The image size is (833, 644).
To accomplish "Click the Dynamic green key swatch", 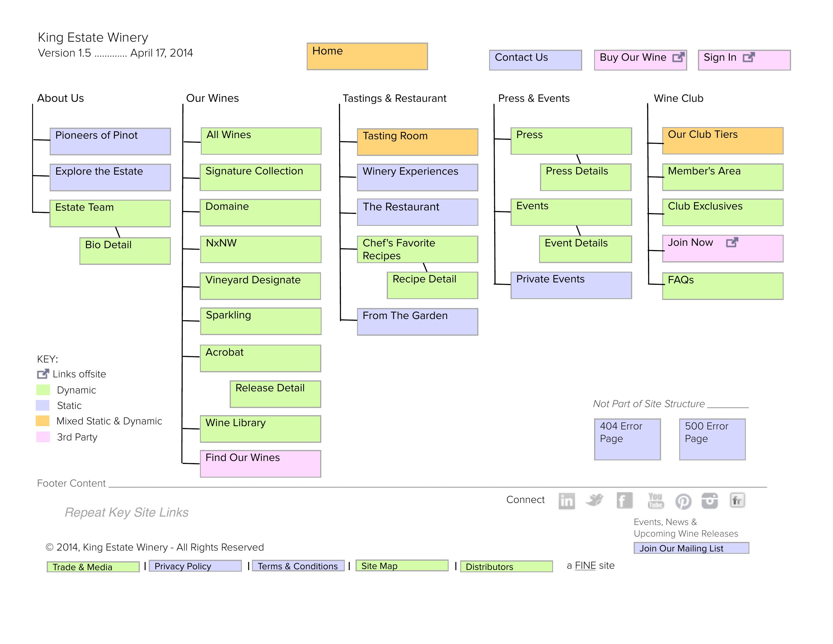I will (x=43, y=390).
